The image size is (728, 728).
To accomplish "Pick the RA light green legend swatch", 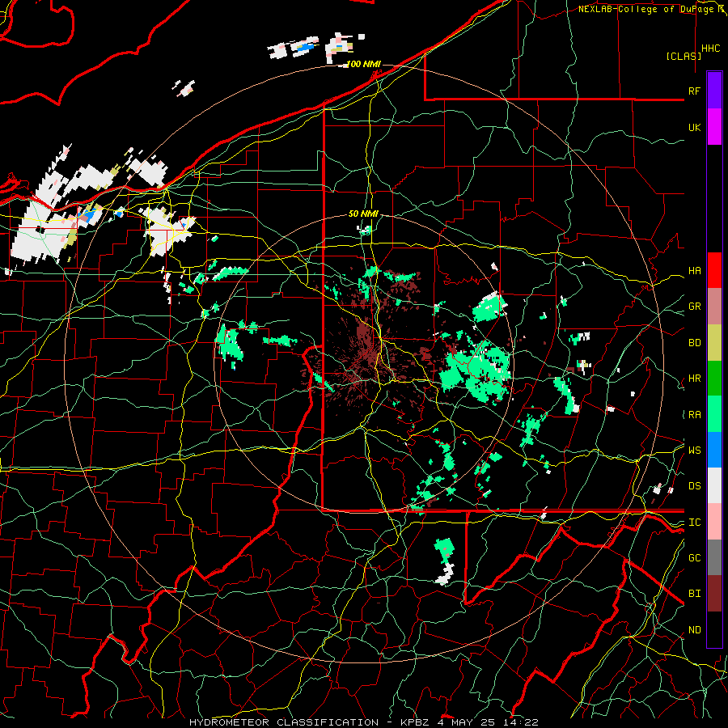I will (x=714, y=414).
